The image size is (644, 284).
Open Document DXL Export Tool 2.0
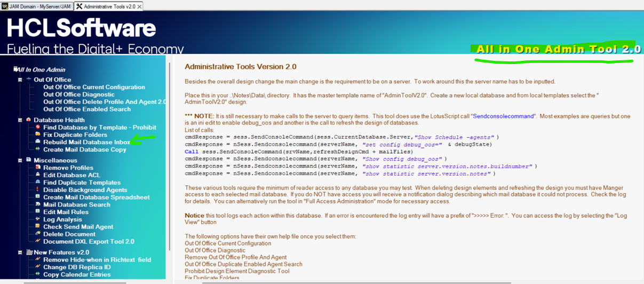(x=89, y=242)
